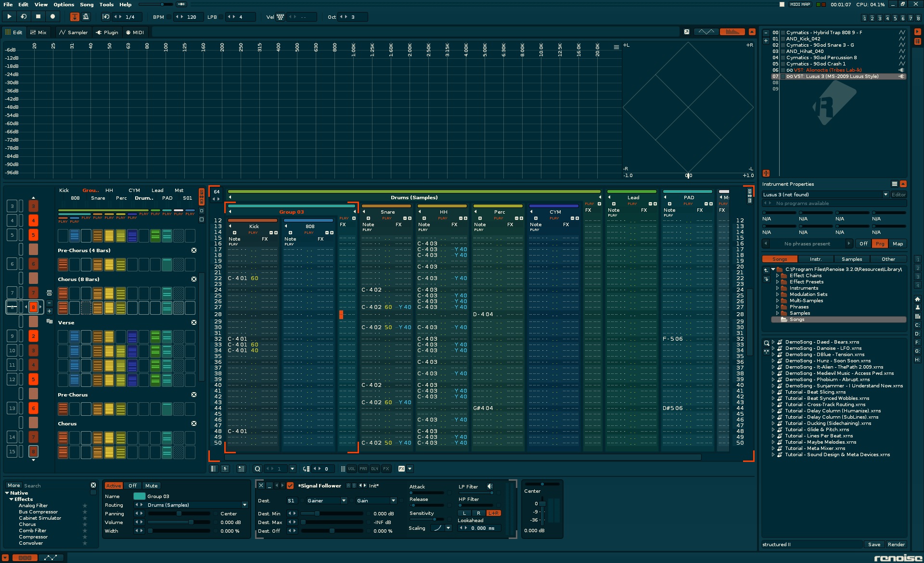Open the Song menu

[87, 4]
